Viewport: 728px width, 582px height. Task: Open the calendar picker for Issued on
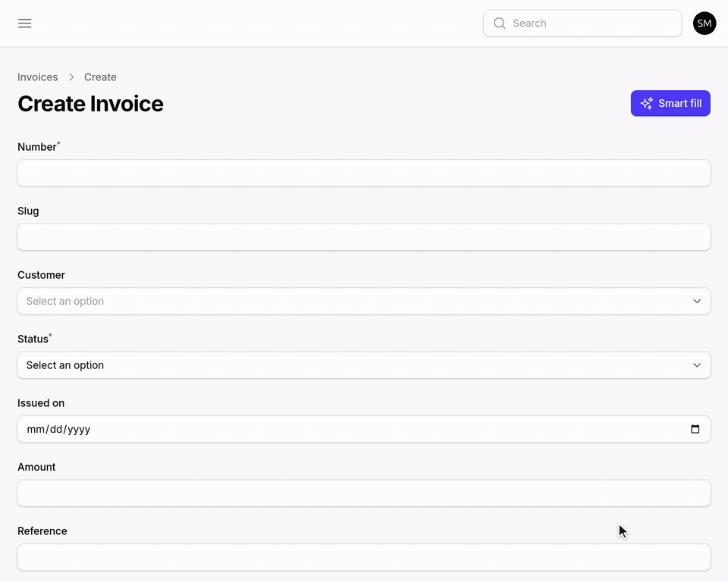click(695, 430)
